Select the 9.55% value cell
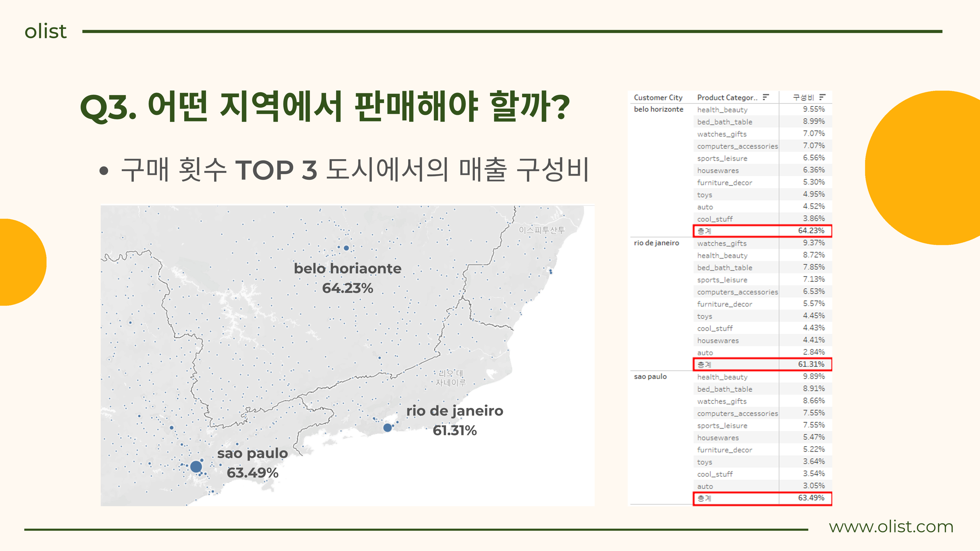Image resolution: width=980 pixels, height=551 pixels. point(814,109)
